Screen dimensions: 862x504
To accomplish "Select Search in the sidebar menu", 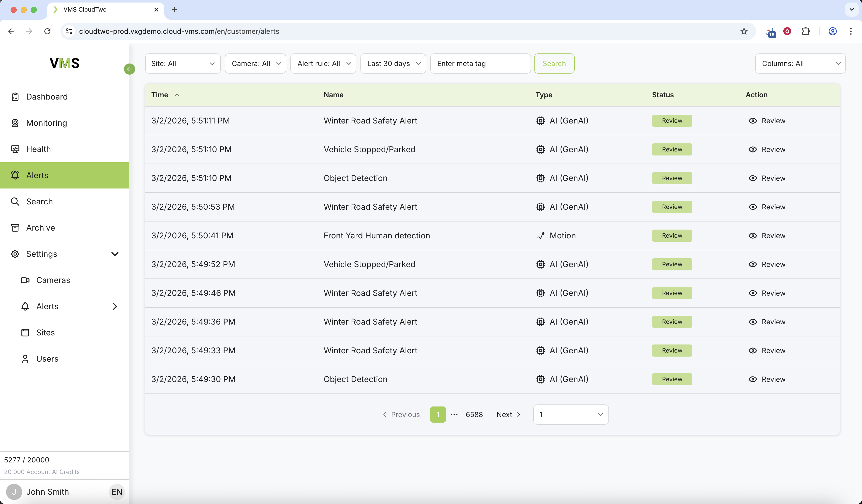I will [39, 201].
